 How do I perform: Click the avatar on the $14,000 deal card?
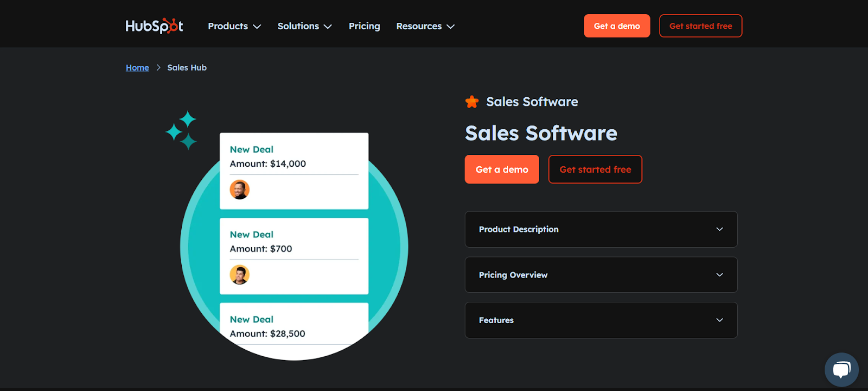coord(239,190)
